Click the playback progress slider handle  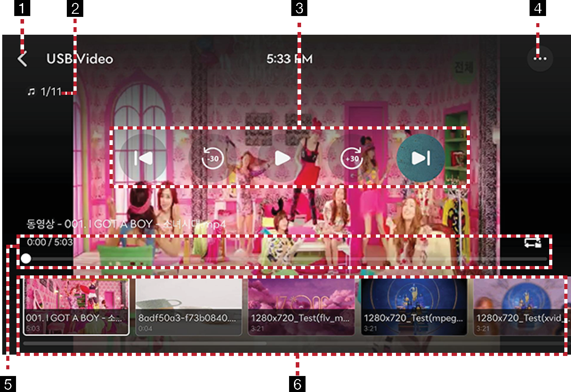click(x=26, y=259)
